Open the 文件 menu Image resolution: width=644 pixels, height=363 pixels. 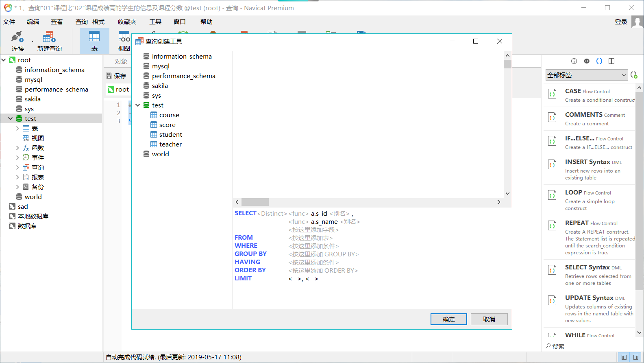(9, 22)
